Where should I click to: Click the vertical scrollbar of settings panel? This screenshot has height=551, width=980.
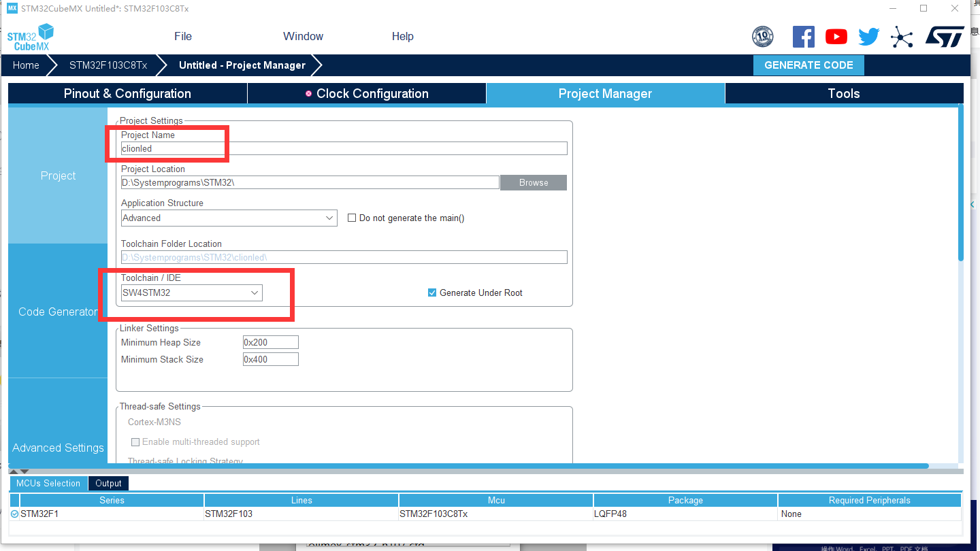(x=961, y=184)
